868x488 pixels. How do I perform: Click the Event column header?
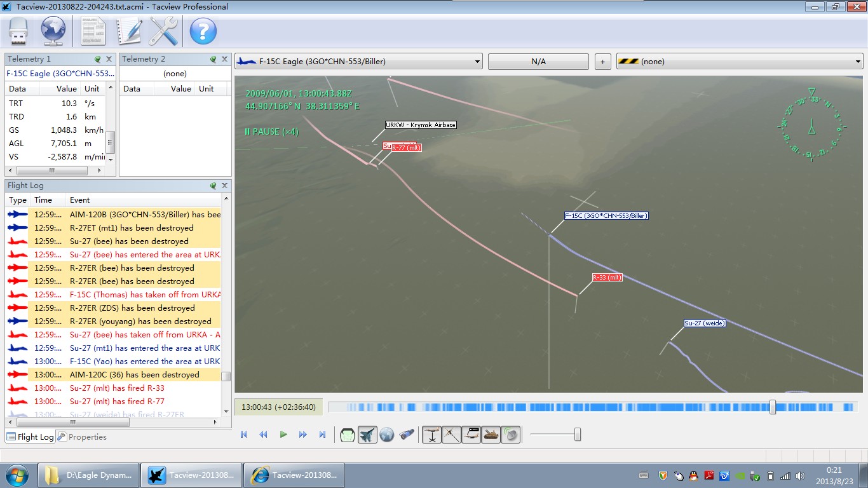tap(144, 200)
